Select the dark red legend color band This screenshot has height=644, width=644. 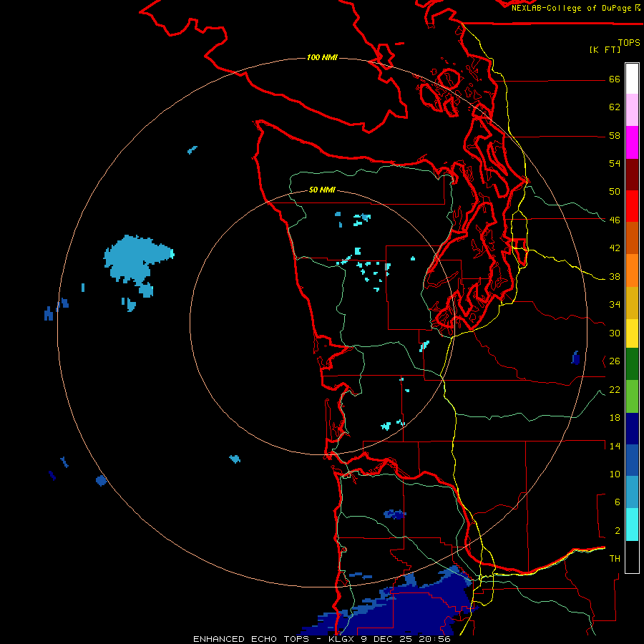[x=632, y=175]
